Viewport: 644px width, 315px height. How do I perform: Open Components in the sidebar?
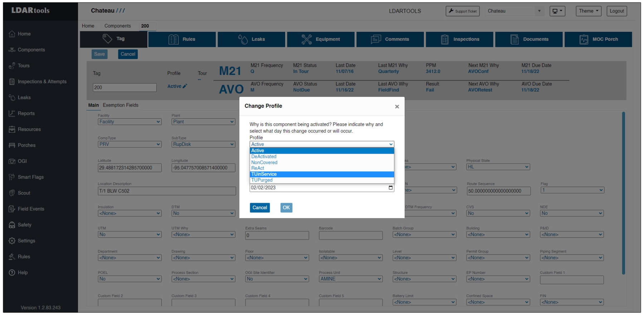(27, 50)
